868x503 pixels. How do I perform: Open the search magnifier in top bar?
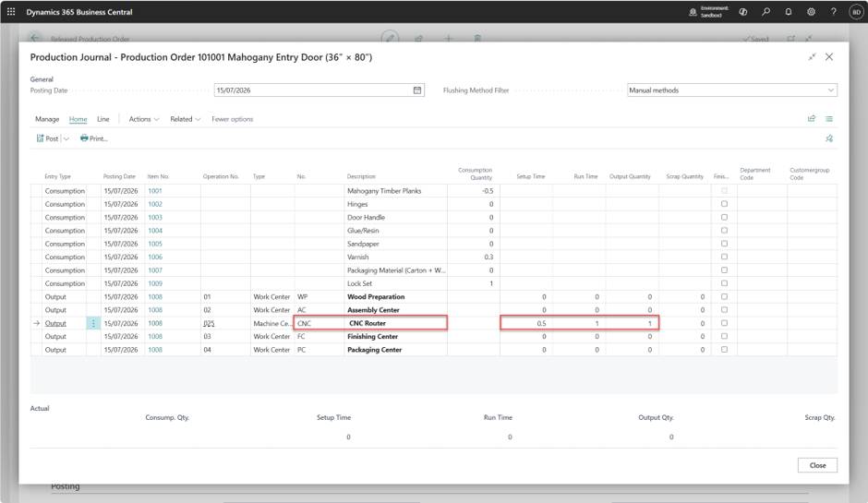point(766,12)
